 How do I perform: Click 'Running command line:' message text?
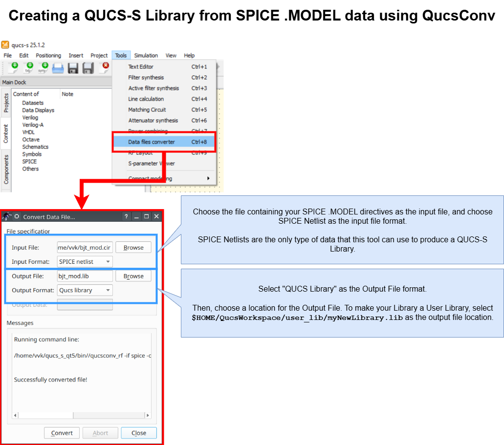point(46,339)
